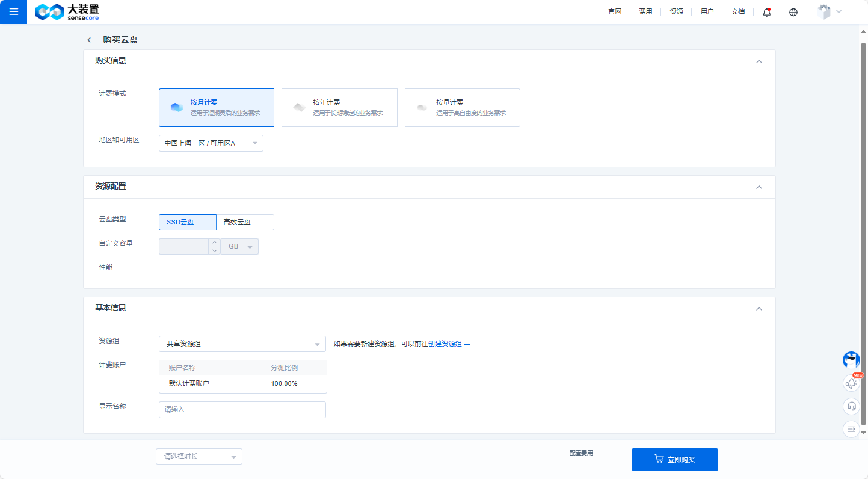The width and height of the screenshot is (868, 479).
Task: Choose 高效云盘 disk type
Action: tap(245, 222)
